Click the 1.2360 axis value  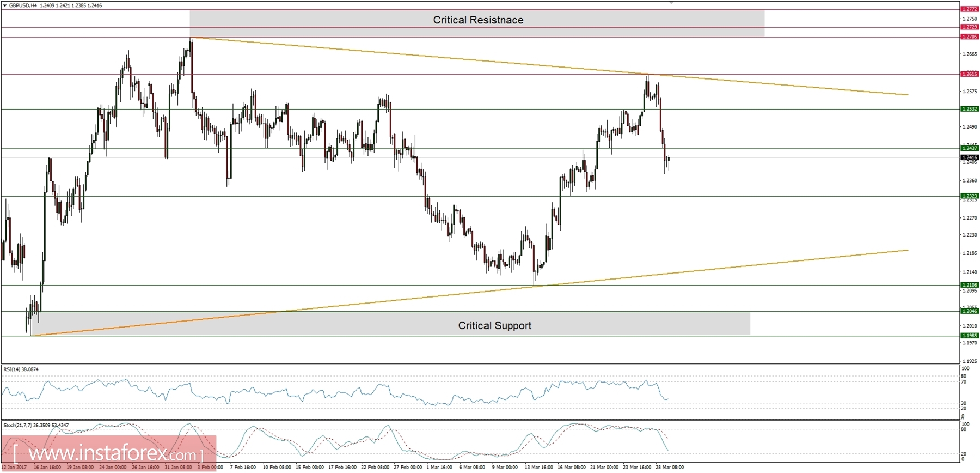[x=970, y=180]
